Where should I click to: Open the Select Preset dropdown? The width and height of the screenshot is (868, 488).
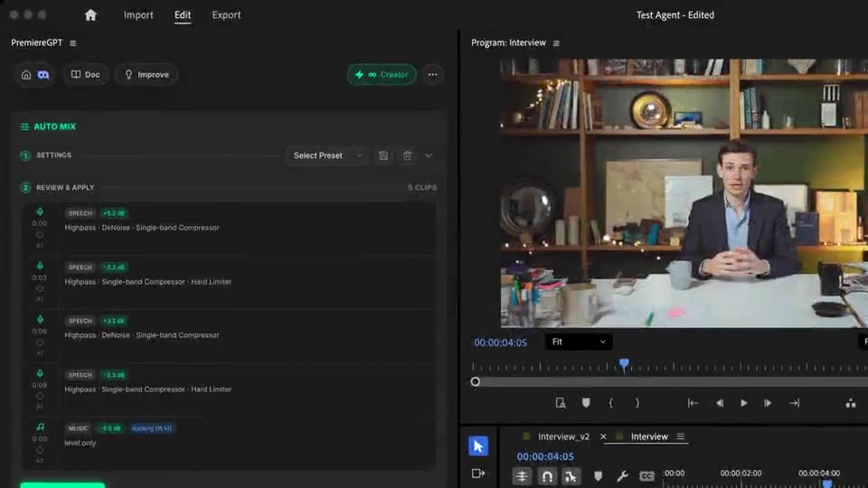coord(327,155)
